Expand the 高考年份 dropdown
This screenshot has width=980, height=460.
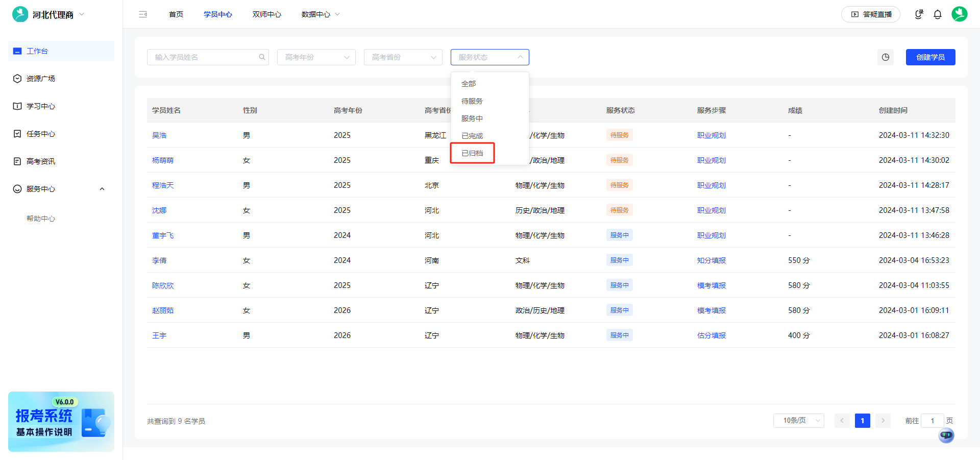316,57
